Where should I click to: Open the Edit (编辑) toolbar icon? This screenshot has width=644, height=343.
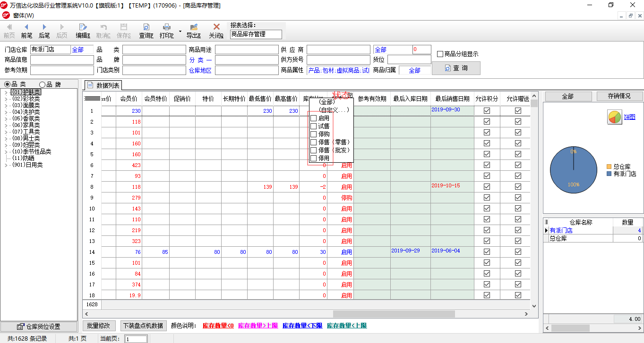(x=83, y=27)
